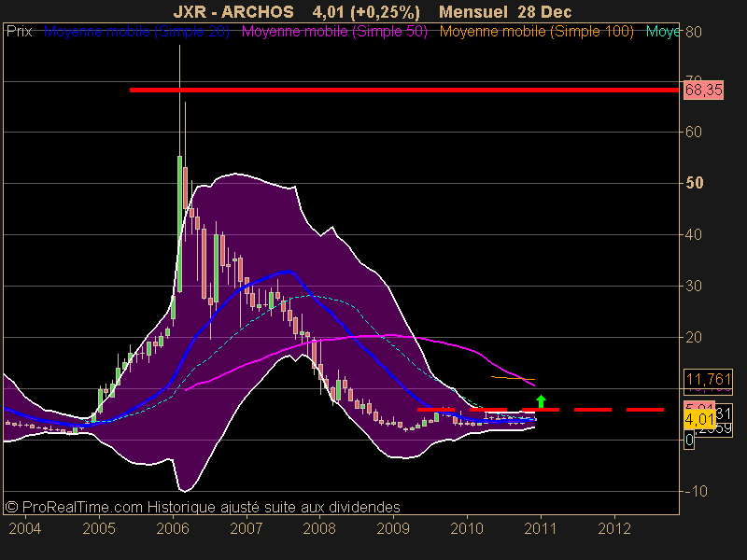Click the "28 Dec" date in the title
747x560 pixels.
point(543,12)
